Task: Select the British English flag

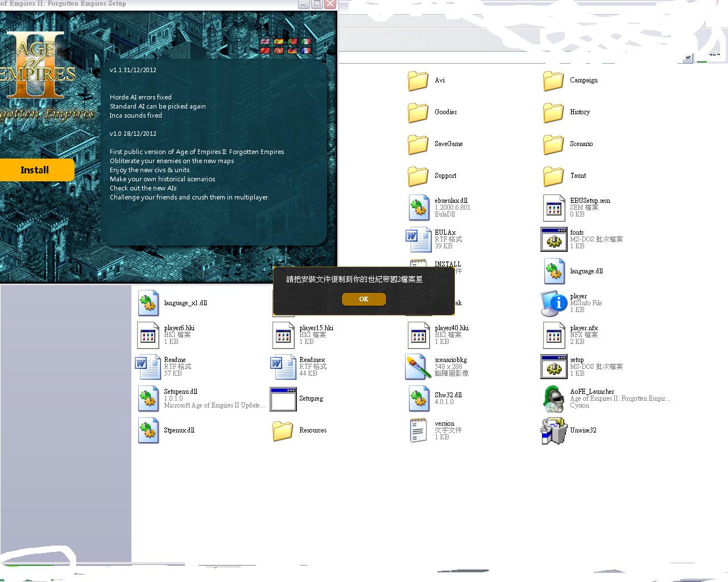Action: click(265, 41)
